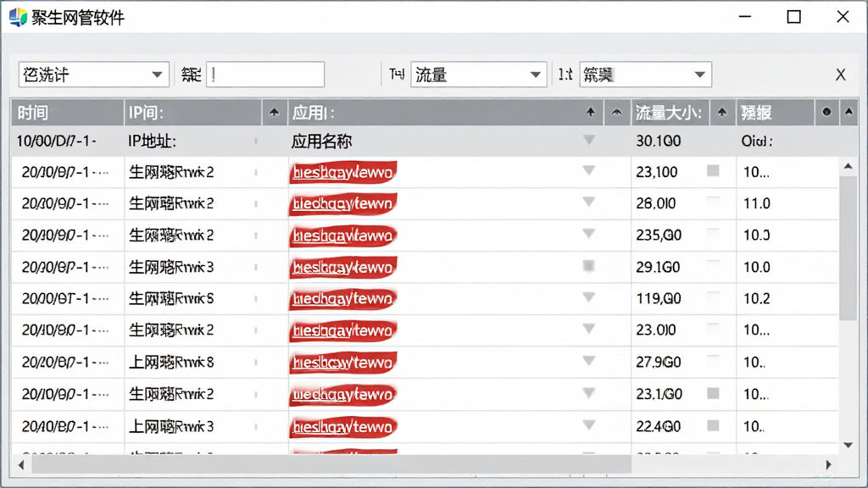Click the horizontal scrollbar thumb
The image size is (868, 488).
(x=331, y=465)
